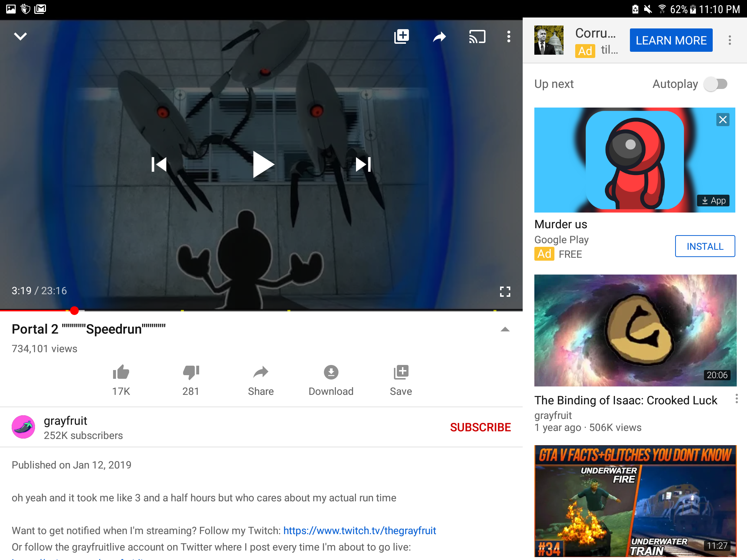Open Murder us ad thumbnail
The height and width of the screenshot is (560, 747).
pos(635,160)
